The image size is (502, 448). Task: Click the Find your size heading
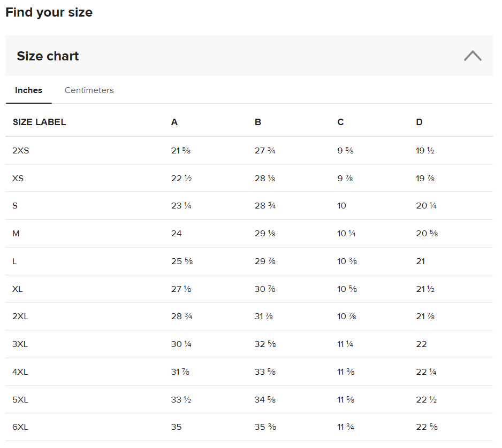pos(49,12)
